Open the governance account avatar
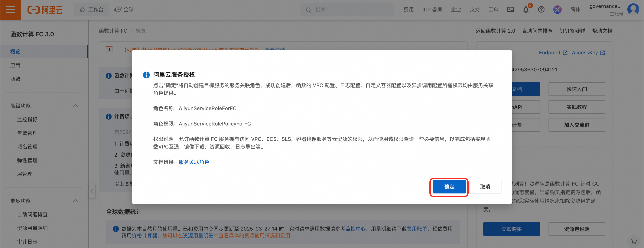The height and width of the screenshot is (248, 644). point(633,10)
